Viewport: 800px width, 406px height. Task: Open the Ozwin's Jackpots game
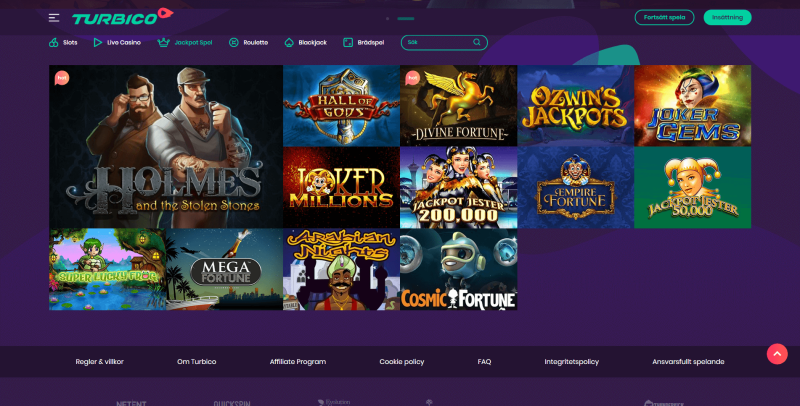coord(576,106)
